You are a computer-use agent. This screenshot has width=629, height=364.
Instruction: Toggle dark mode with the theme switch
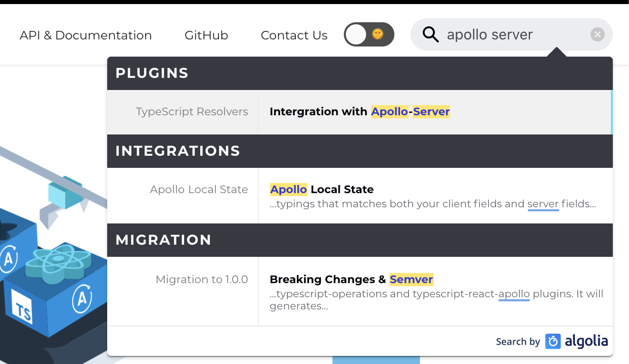point(369,34)
